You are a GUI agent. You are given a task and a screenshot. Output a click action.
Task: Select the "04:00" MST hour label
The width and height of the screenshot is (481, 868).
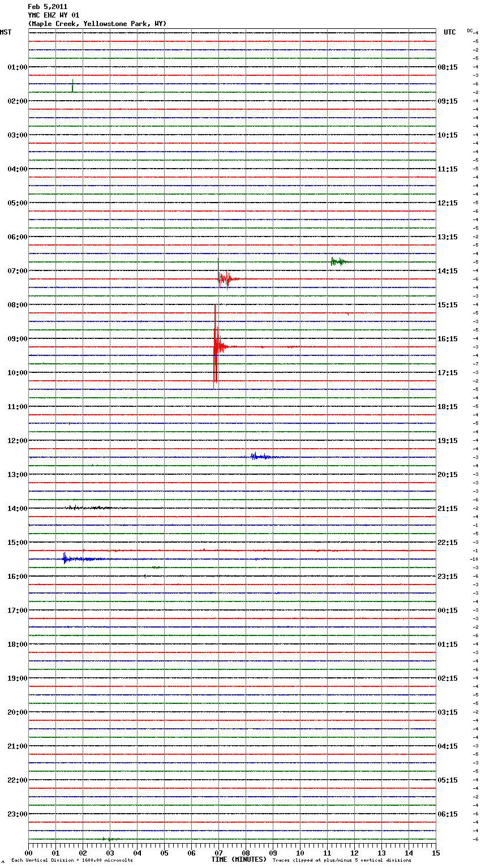[17, 169]
